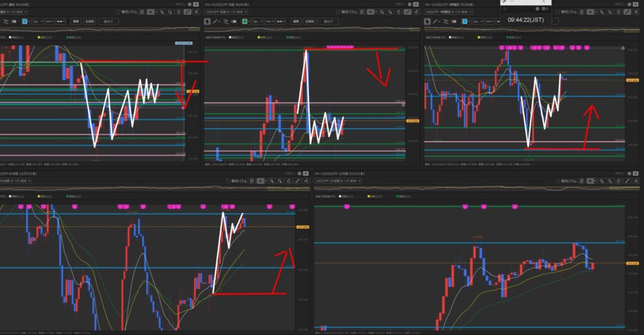Refresh the daily chart

399,12
